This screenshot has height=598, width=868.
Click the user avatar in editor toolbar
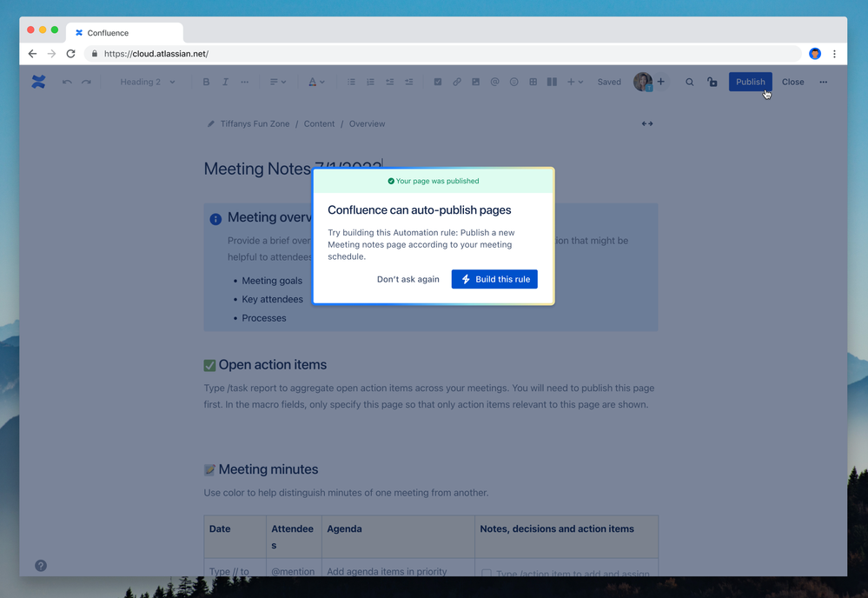pyautogui.click(x=642, y=82)
